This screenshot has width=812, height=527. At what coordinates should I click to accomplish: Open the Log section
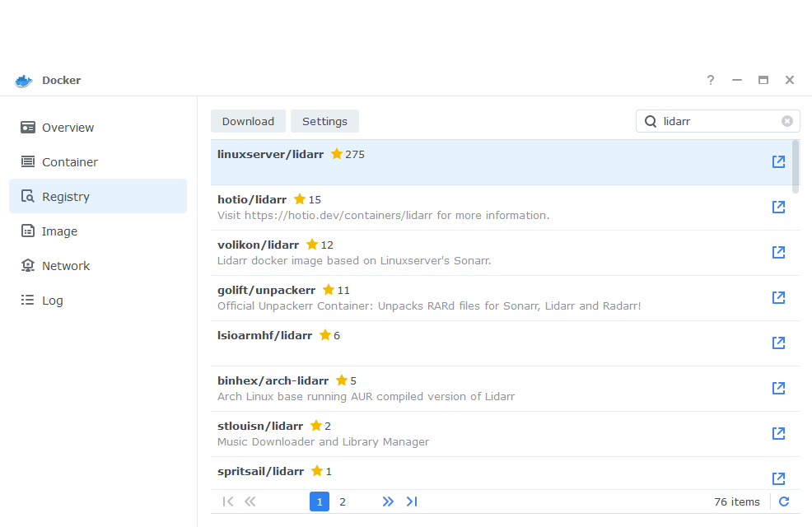coord(98,301)
